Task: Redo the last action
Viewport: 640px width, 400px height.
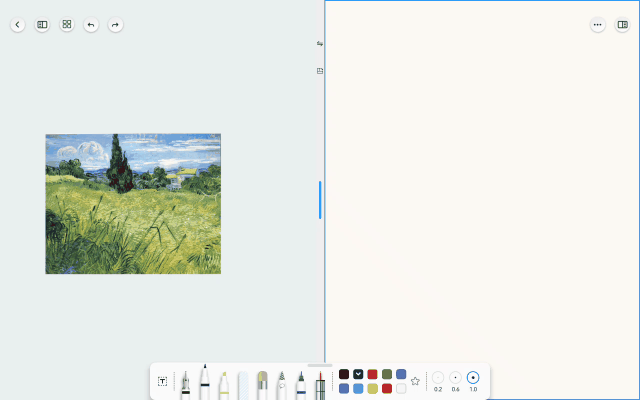Action: (x=116, y=24)
